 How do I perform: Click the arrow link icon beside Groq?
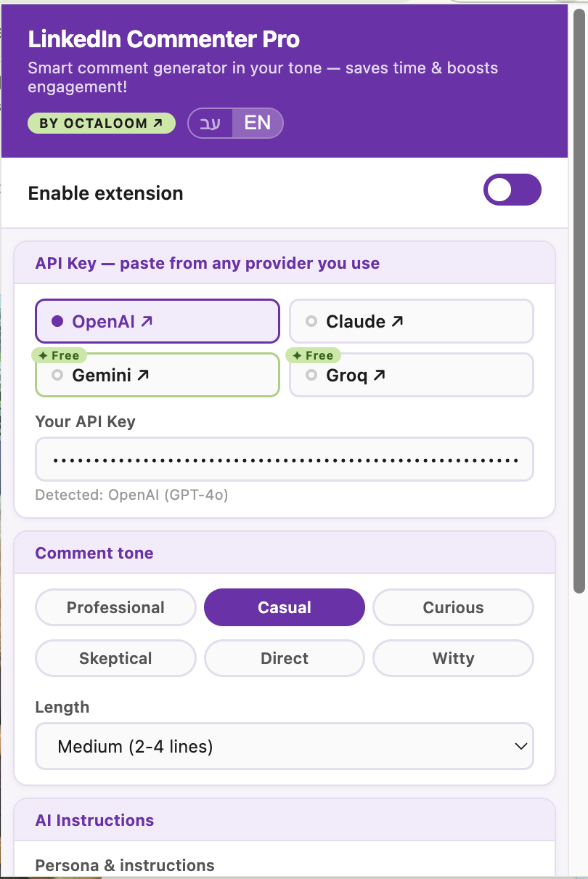point(379,375)
